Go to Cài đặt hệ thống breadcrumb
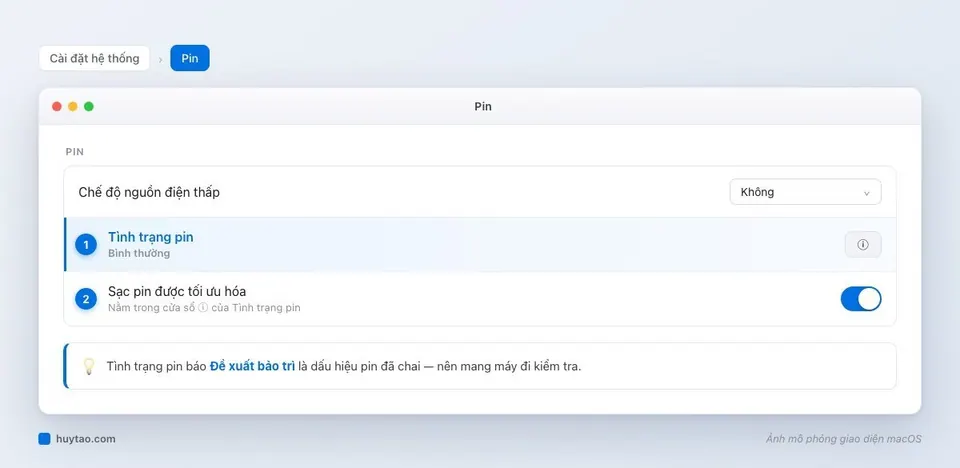The image size is (960, 468). 94,58
